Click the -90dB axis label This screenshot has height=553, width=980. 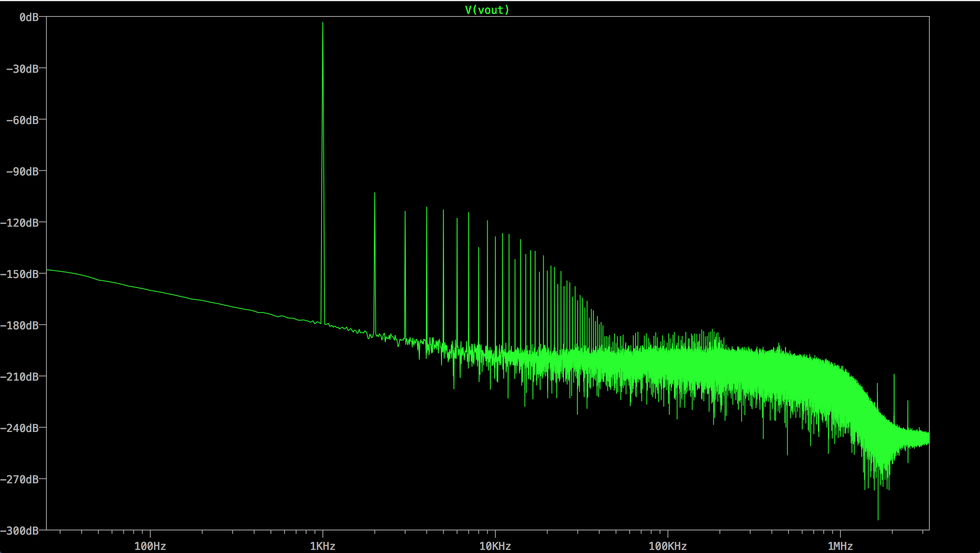[x=23, y=172]
